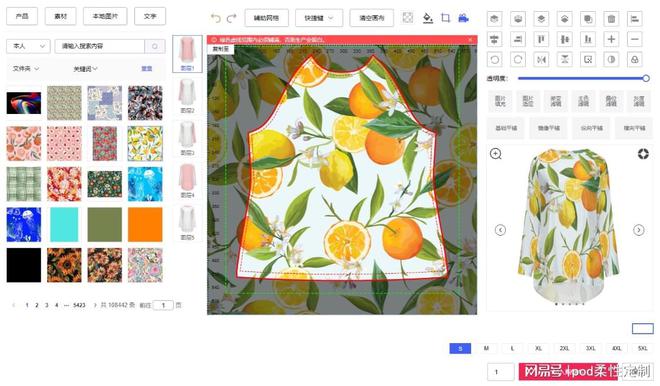
Task: Flip element vertically
Action: (x=564, y=59)
